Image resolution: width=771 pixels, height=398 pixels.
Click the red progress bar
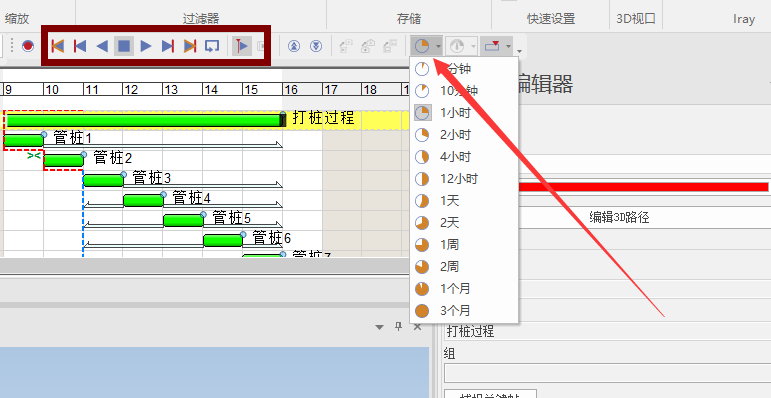[643, 187]
